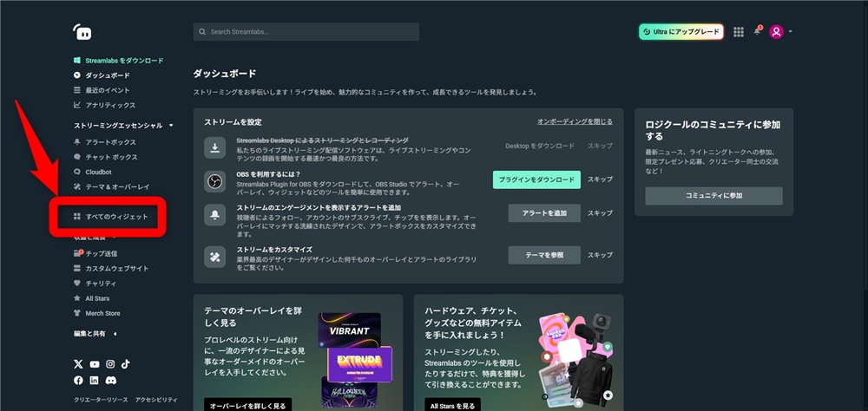The image size is (868, 411).
Task: Skip the Streamlabs Desktop step
Action: [x=600, y=146]
